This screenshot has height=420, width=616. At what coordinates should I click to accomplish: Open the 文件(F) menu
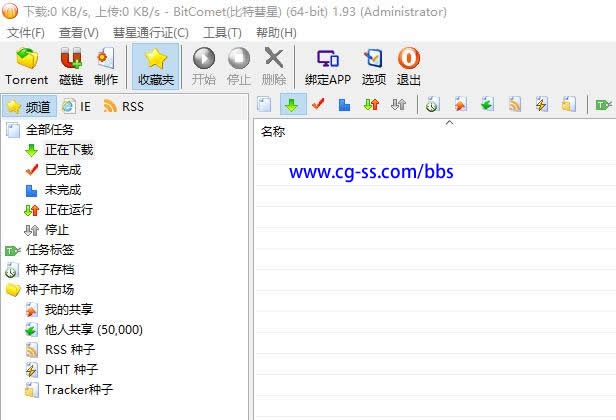tap(27, 32)
